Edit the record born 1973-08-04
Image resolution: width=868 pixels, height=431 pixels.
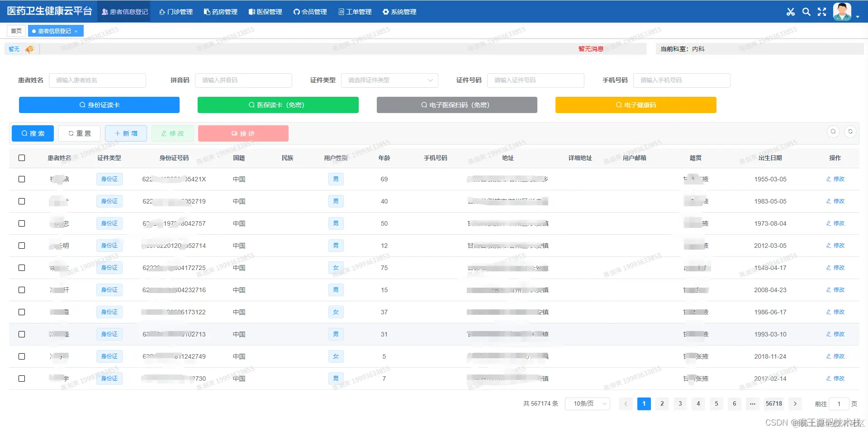point(835,223)
